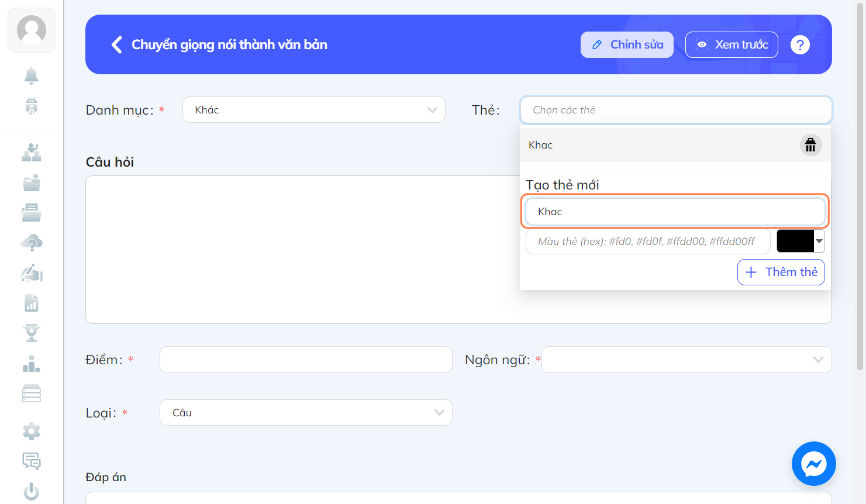Screen dimensions: 866x504
Task: Open the server storage icon in sidebar
Action: (32, 393)
